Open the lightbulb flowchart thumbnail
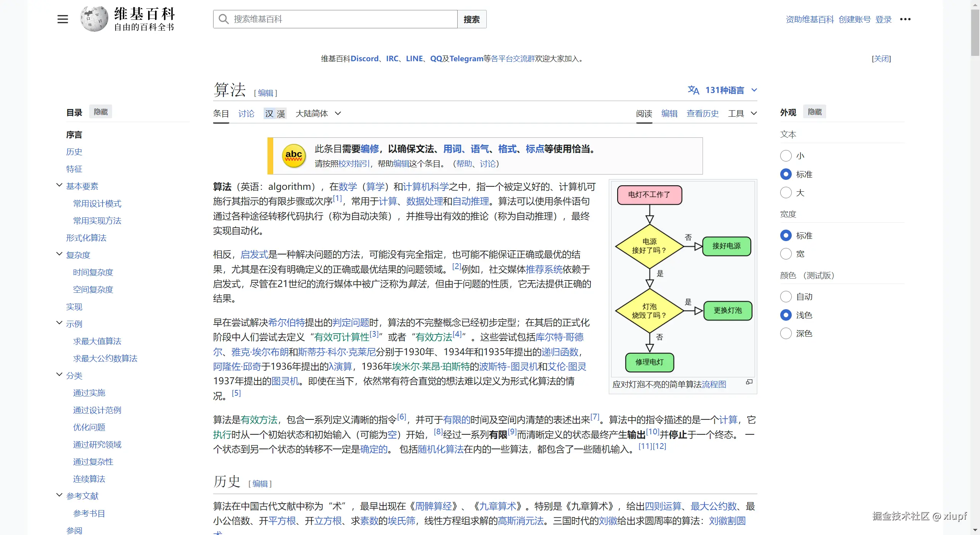Viewport: 980px width, 535px height. (x=683, y=279)
